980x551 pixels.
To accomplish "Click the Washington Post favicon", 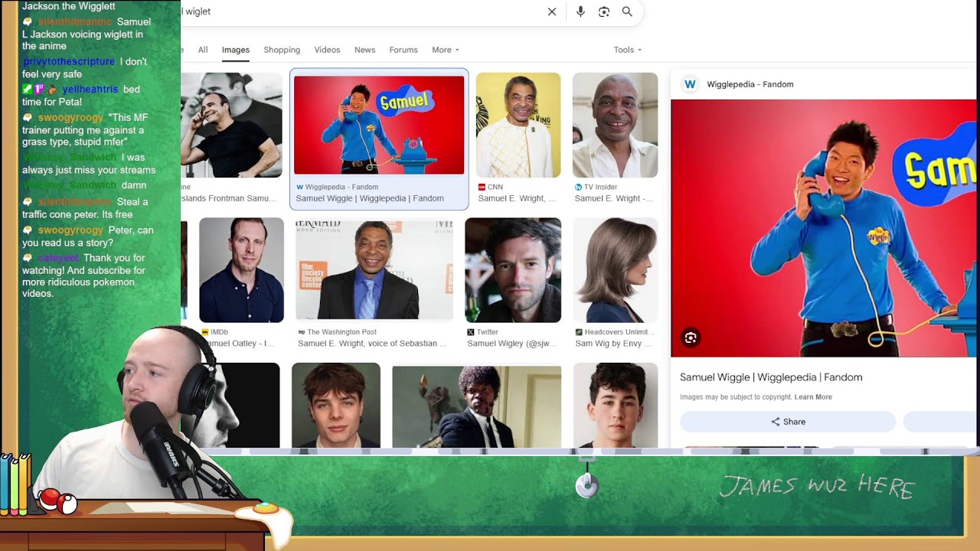I will coord(302,332).
